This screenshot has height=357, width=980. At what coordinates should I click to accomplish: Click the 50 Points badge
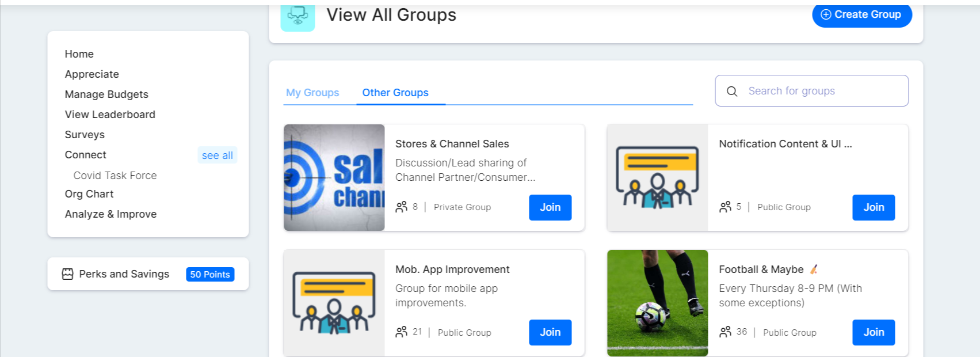point(210,275)
